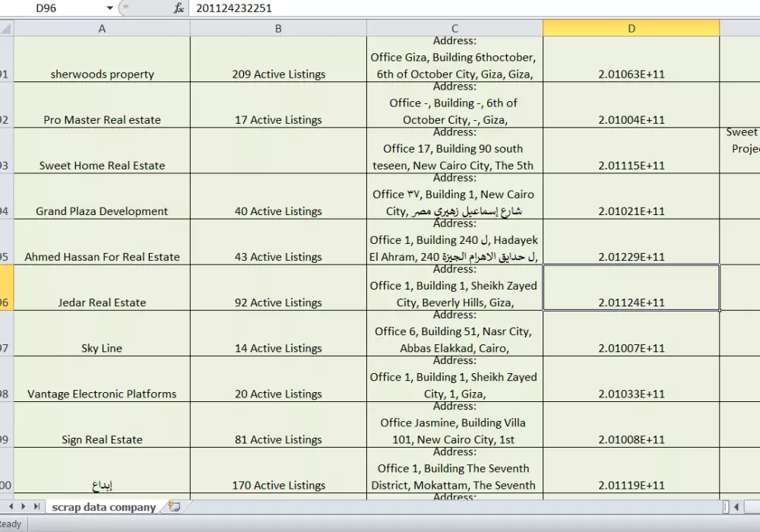The height and width of the screenshot is (532, 760).
Task: Click phone cell 2.01004E+11
Action: pyautogui.click(x=631, y=105)
